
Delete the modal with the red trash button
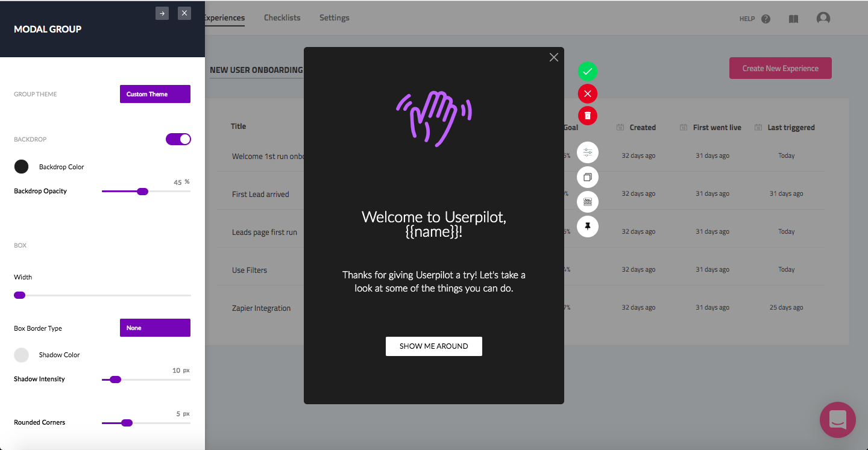tap(588, 115)
